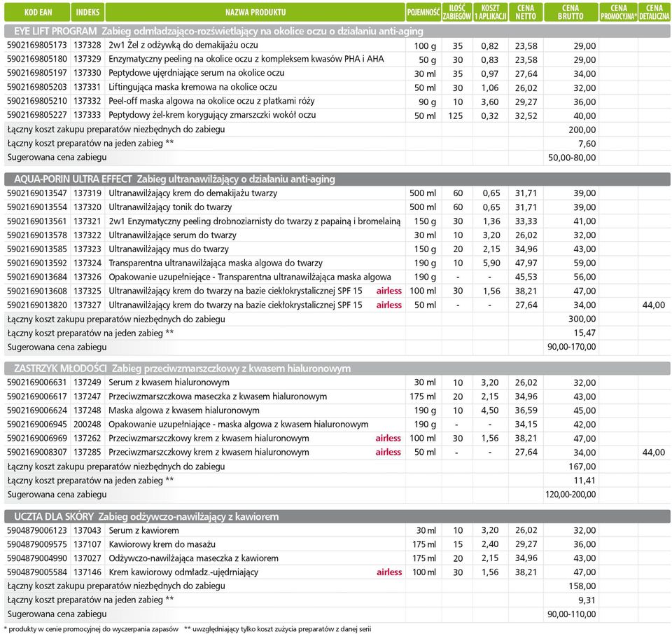Click the CENA BRUTTO column header

(x=571, y=12)
